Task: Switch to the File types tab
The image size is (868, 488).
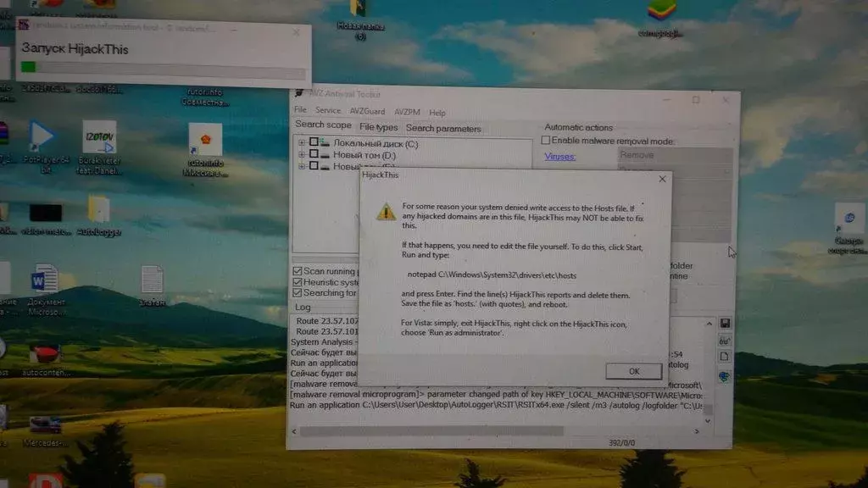Action: 379,127
